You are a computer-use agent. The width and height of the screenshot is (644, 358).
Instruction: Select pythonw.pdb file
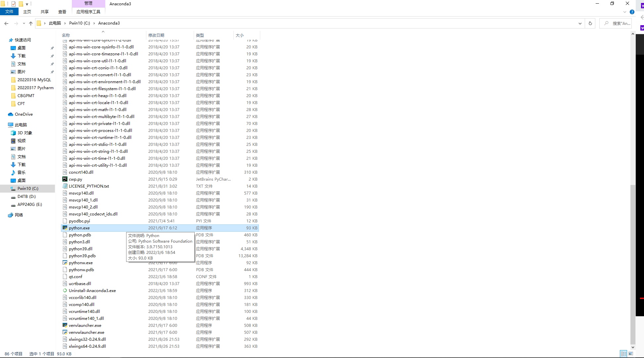click(x=81, y=269)
